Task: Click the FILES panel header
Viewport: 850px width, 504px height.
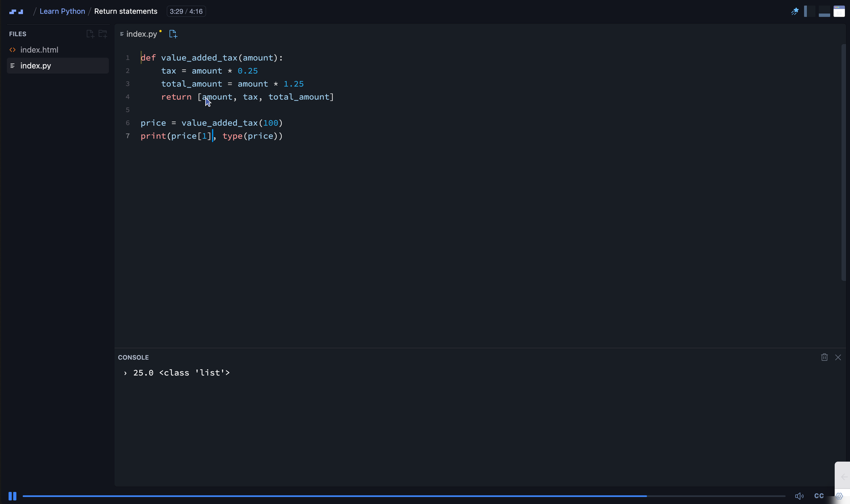Action: pos(18,34)
